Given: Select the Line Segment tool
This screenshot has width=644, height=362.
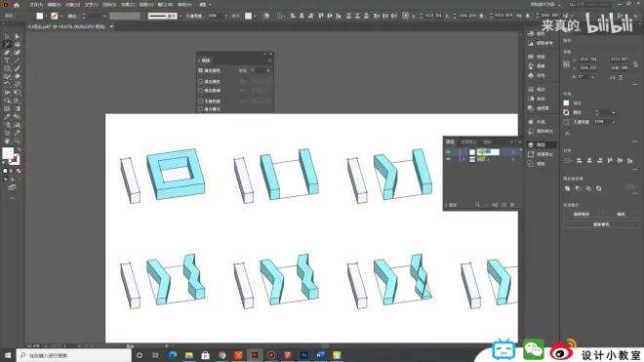Looking at the screenshot, I should (18, 60).
